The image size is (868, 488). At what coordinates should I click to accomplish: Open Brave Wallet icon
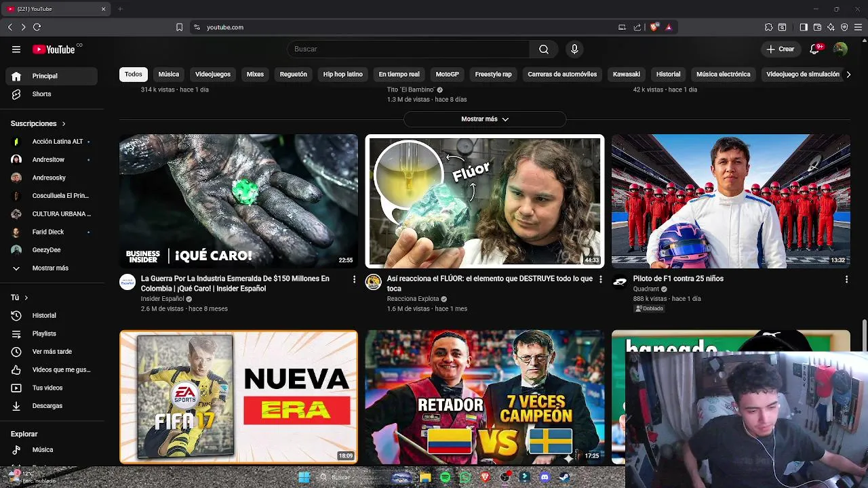click(817, 27)
